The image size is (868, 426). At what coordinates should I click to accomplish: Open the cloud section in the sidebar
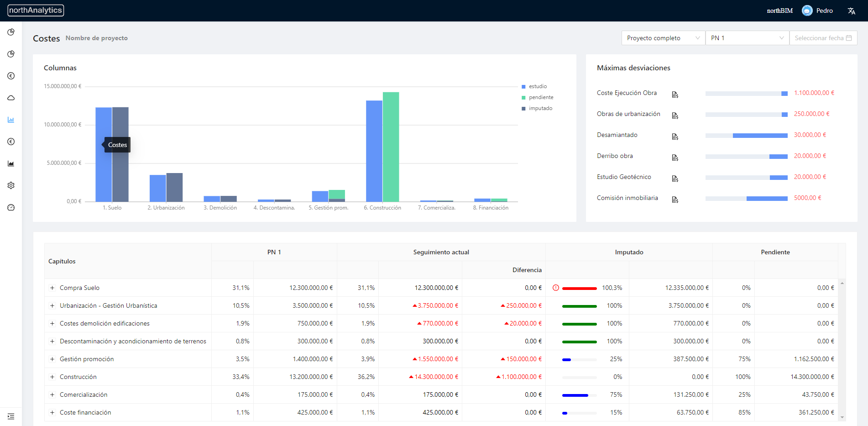tap(11, 98)
